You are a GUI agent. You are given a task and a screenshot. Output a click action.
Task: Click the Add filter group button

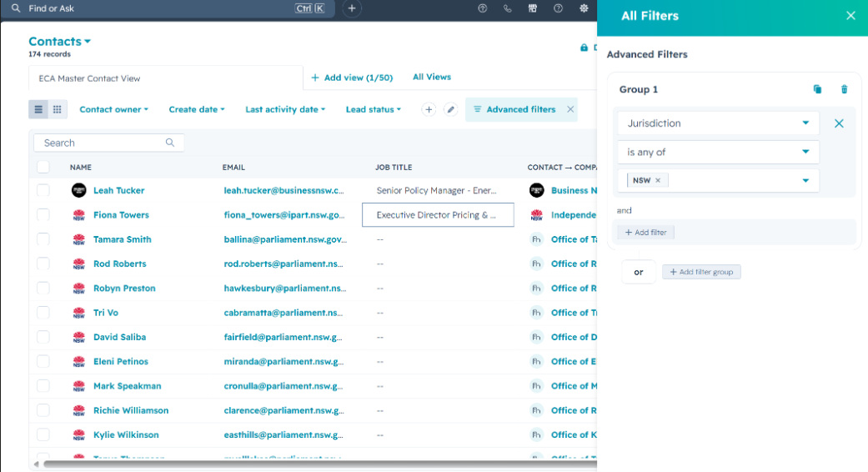point(701,272)
